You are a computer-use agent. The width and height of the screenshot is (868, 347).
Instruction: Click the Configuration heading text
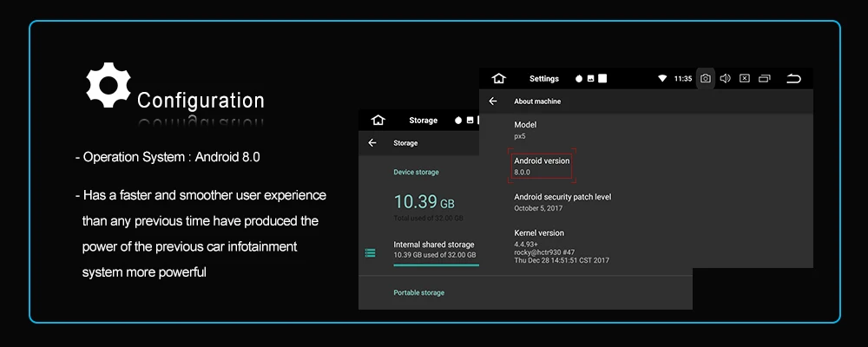[201, 101]
